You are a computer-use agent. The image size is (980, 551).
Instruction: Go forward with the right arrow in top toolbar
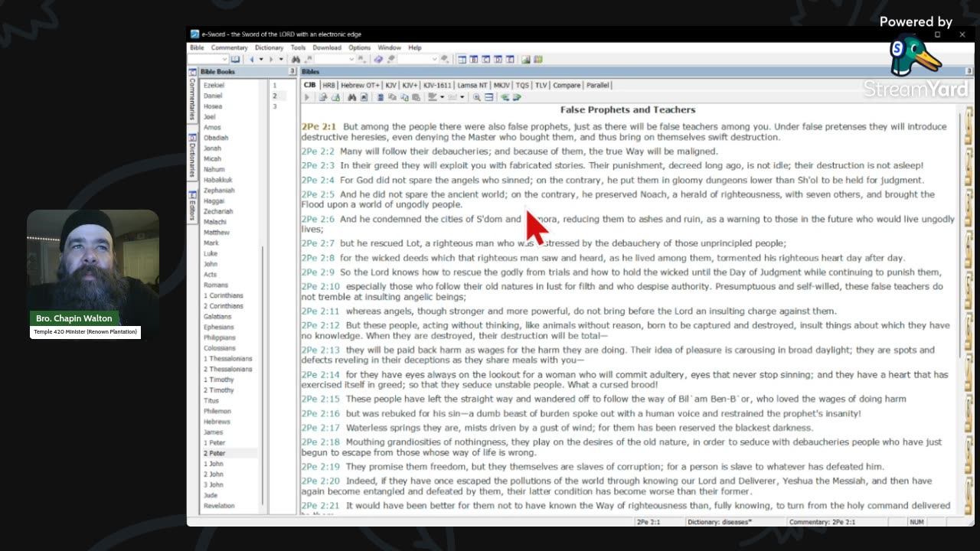[x=272, y=59]
